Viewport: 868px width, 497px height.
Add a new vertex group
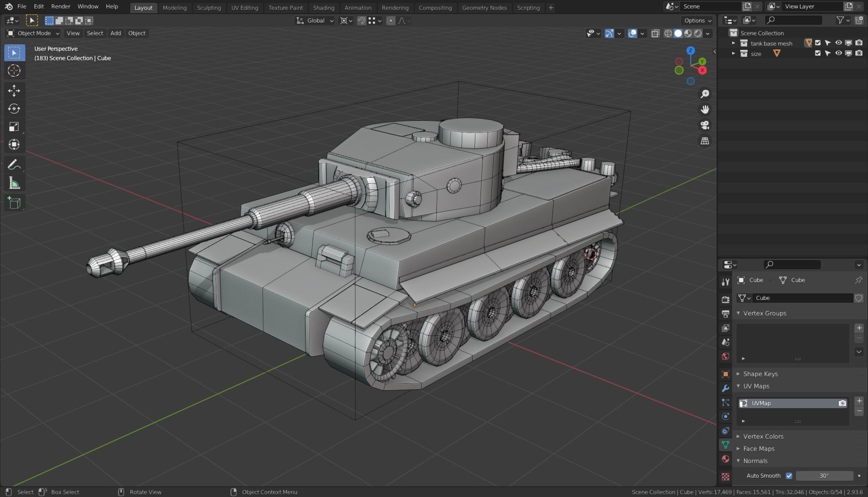pos(859,328)
